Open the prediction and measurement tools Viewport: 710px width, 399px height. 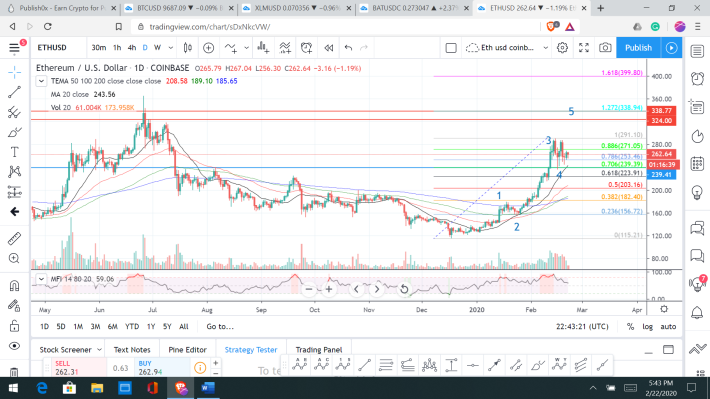pos(14,192)
